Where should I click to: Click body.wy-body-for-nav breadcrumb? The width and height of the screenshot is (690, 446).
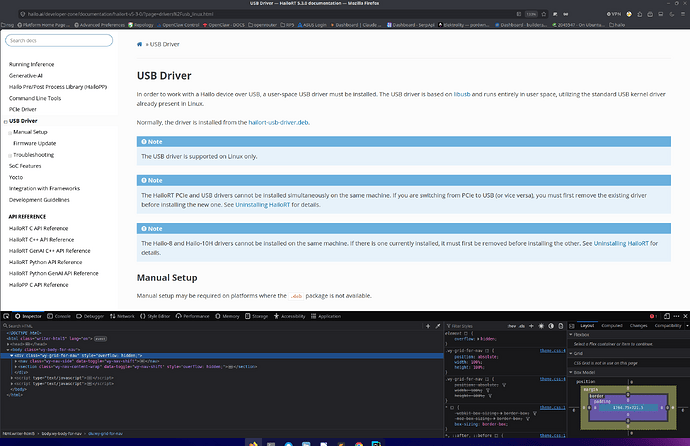click(x=62, y=434)
